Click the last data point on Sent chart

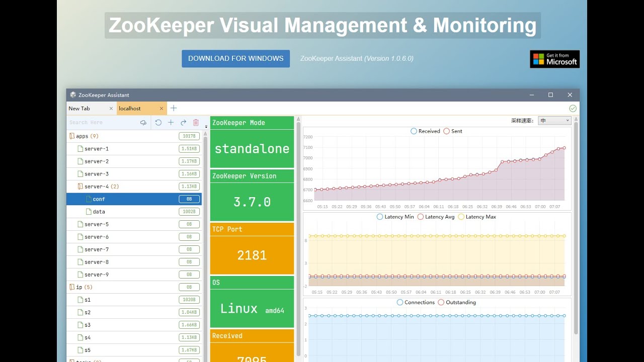[564, 148]
